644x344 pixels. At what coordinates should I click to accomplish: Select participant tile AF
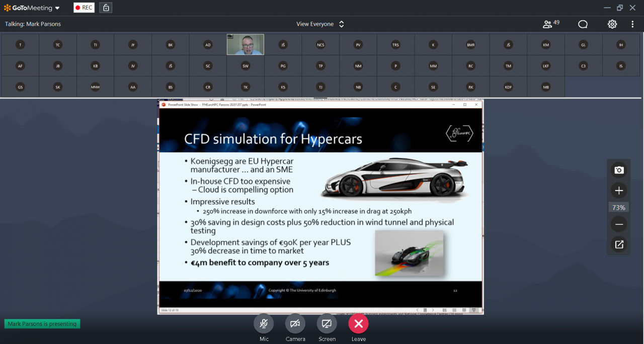20,66
